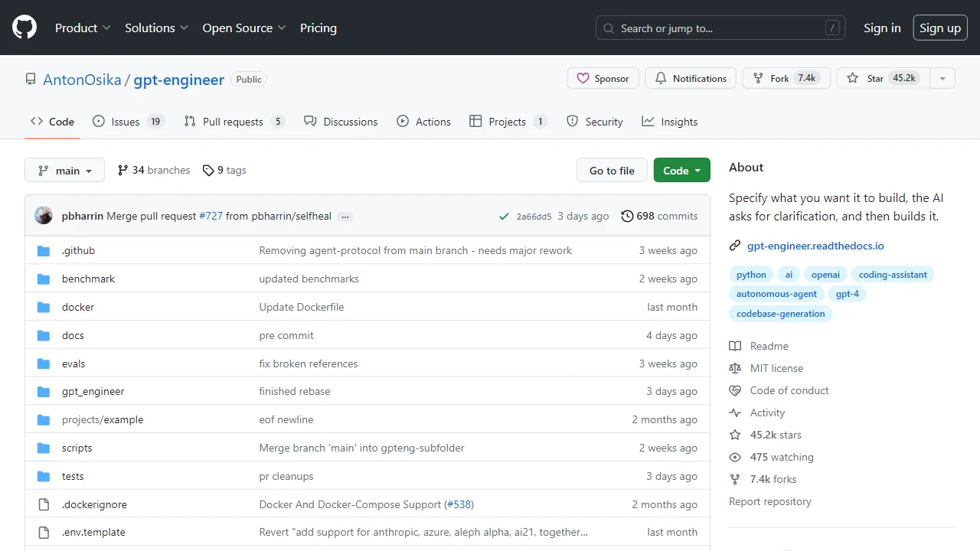This screenshot has height=551, width=980.
Task: Sign in to GitHub
Action: tap(882, 28)
